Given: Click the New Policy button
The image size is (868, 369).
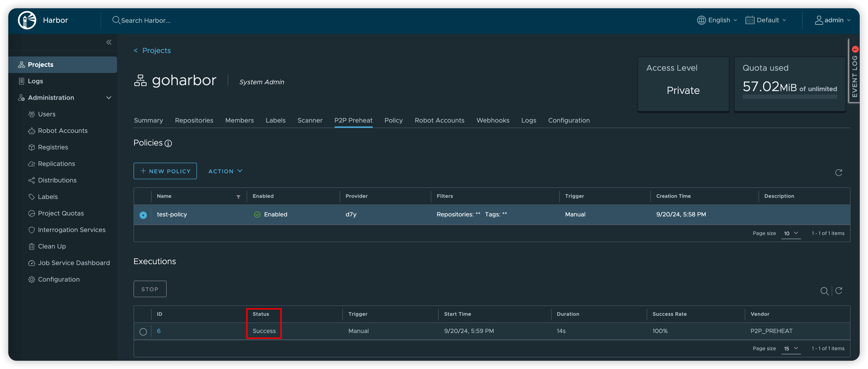Looking at the screenshot, I should 165,171.
